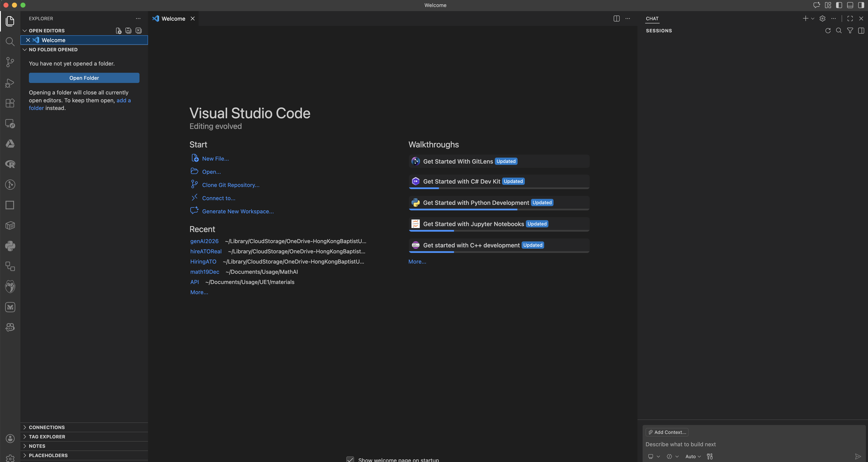The height and width of the screenshot is (462, 868).
Task: Open the Run and Debug view
Action: pyautogui.click(x=10, y=83)
